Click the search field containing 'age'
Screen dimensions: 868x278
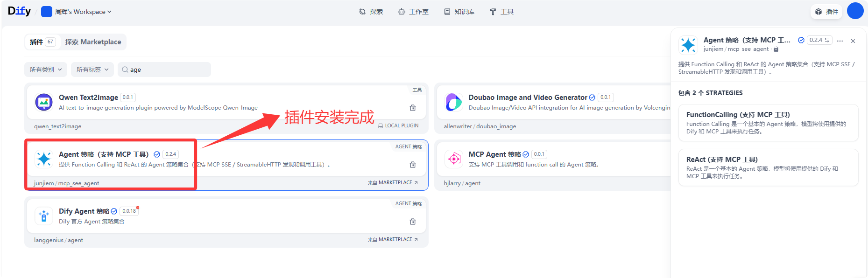coord(164,69)
